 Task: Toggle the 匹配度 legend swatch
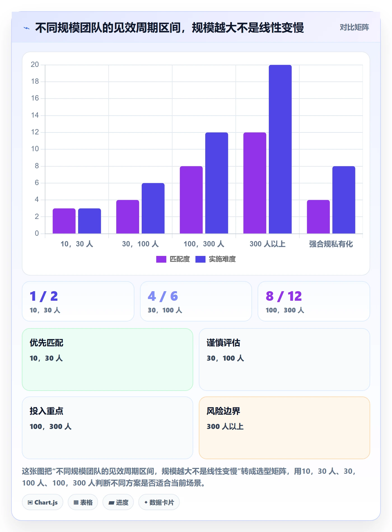161,259
